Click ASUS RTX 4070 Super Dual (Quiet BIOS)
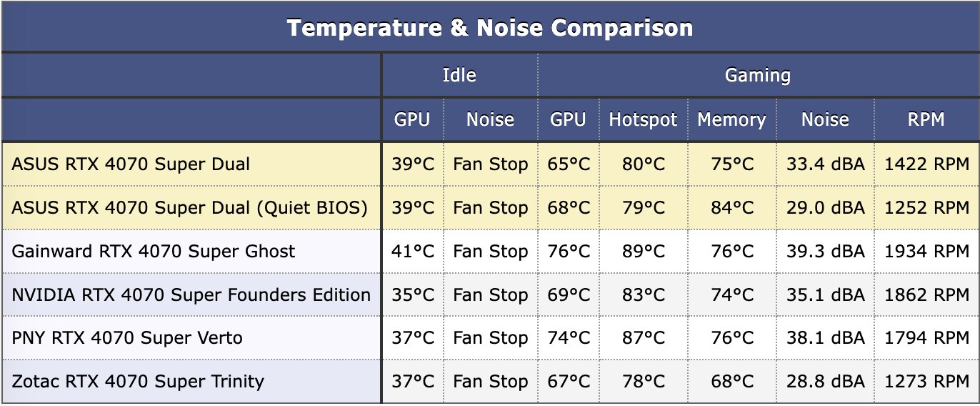This screenshot has width=980, height=406. 189,208
